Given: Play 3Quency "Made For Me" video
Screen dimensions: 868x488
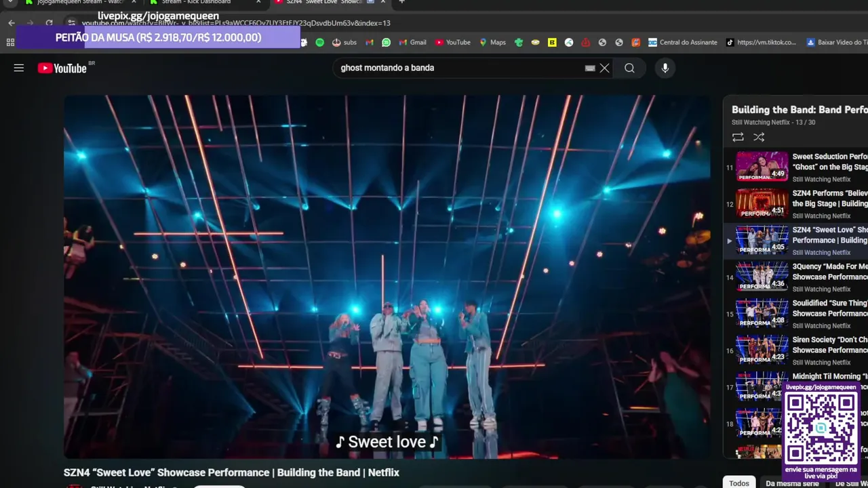Looking at the screenshot, I should pyautogui.click(x=795, y=277).
